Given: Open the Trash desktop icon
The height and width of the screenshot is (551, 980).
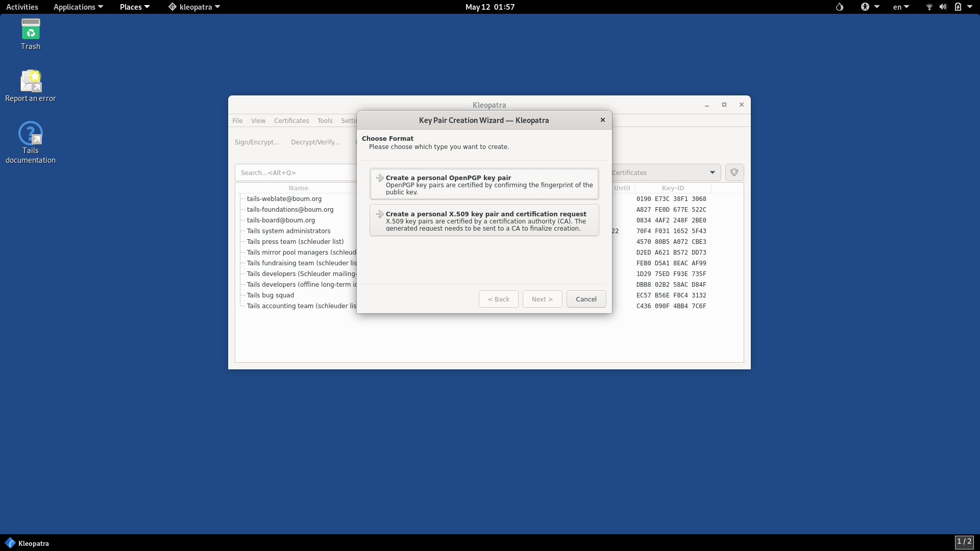Looking at the screenshot, I should click(x=31, y=34).
